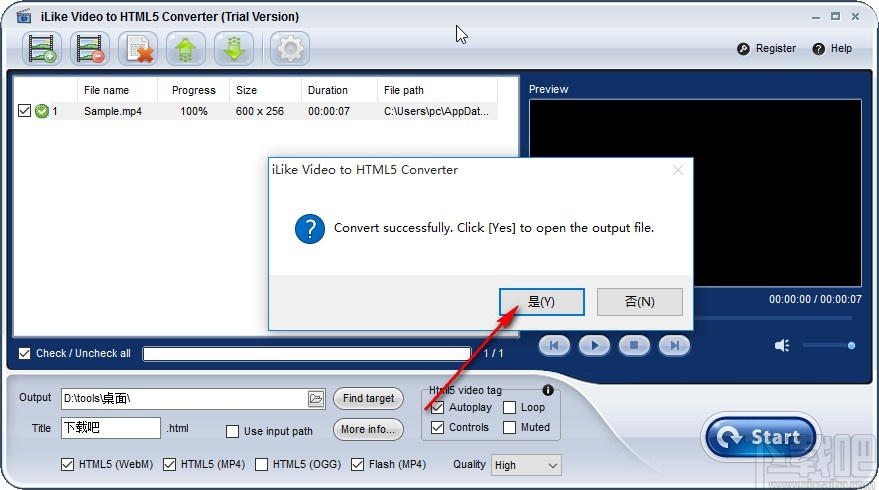Click the 00:00:07 duration cell
Screen dimensions: 879x490
coord(329,111)
